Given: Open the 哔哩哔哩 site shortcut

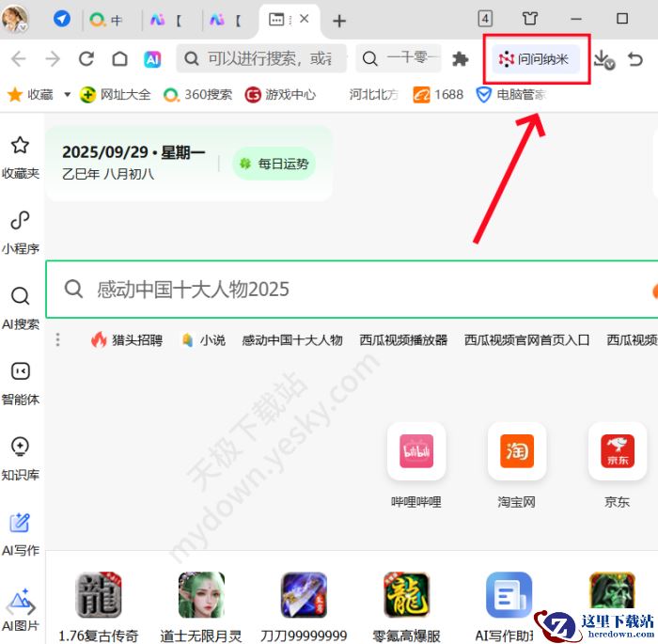Looking at the screenshot, I should coord(415,465).
